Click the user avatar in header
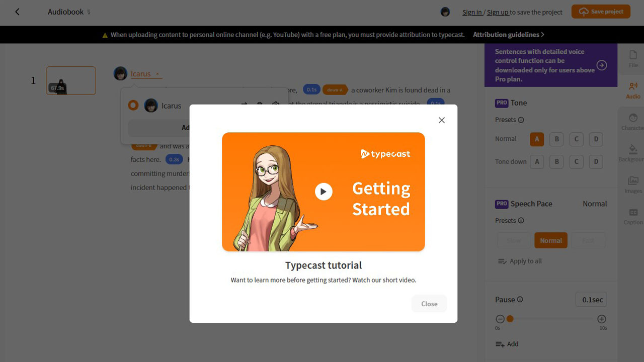Screen dimensions: 644x362 [x=445, y=12]
